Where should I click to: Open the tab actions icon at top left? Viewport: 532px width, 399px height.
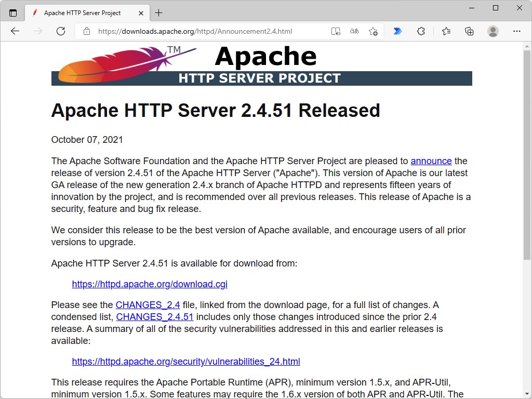11,12
